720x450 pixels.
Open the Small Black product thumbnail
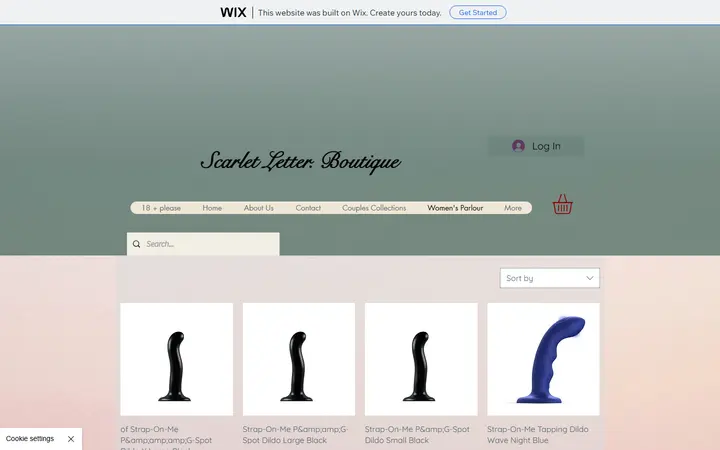tap(421, 359)
